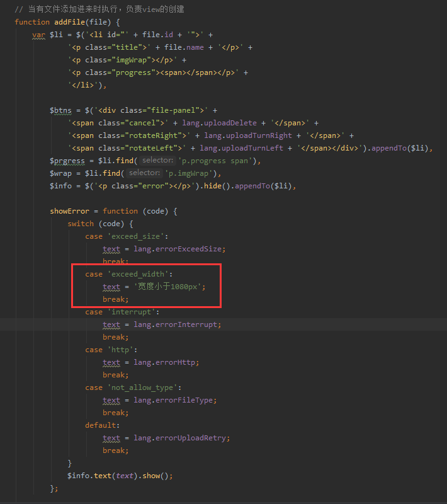Click the 'file.name' expression
Viewport: 447px width, 504px height.
[x=184, y=47]
